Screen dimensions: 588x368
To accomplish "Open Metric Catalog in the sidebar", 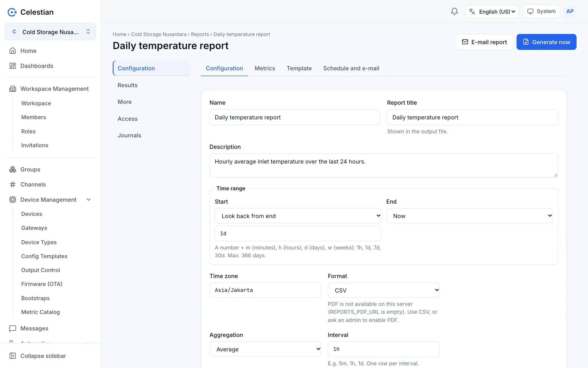I will pyautogui.click(x=40, y=312).
